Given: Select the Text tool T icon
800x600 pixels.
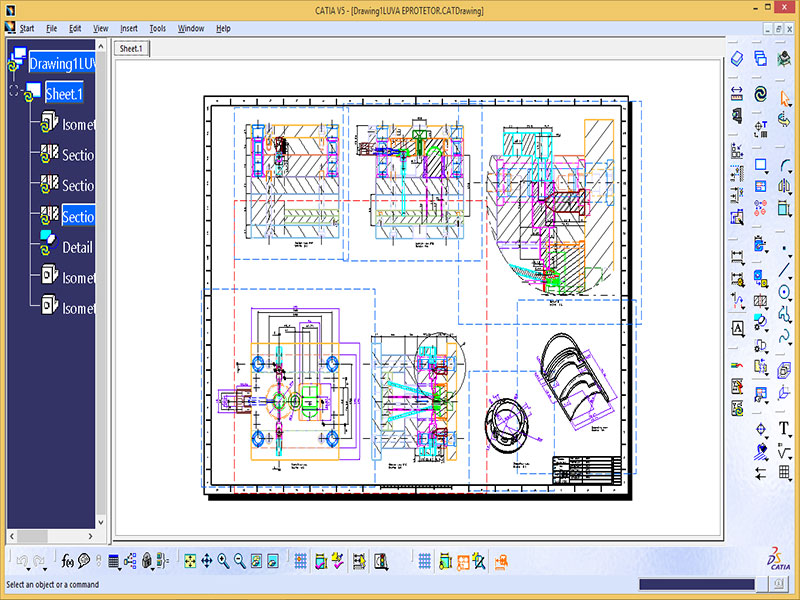Looking at the screenshot, I should click(784, 429).
